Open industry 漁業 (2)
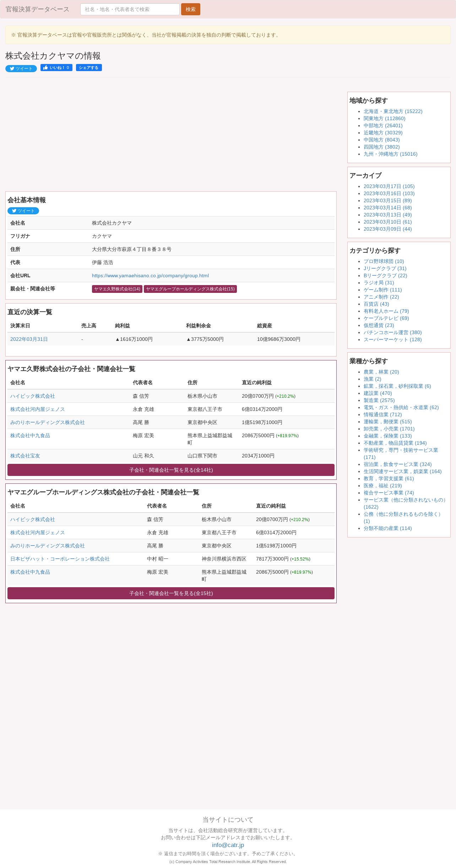456x868 pixels. coord(372,379)
